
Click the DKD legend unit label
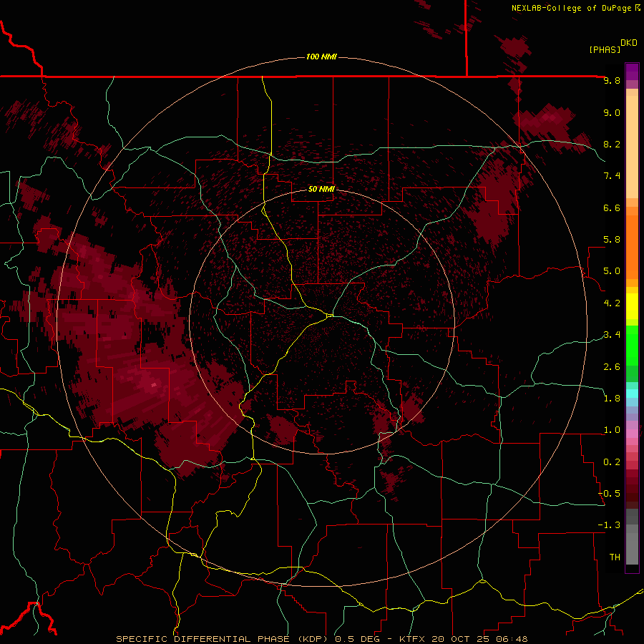click(x=628, y=43)
